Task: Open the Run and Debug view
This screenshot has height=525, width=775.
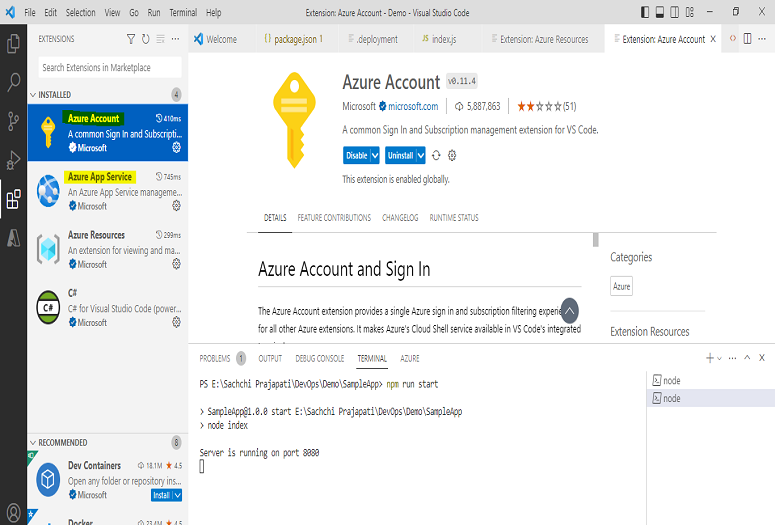Action: (x=13, y=160)
